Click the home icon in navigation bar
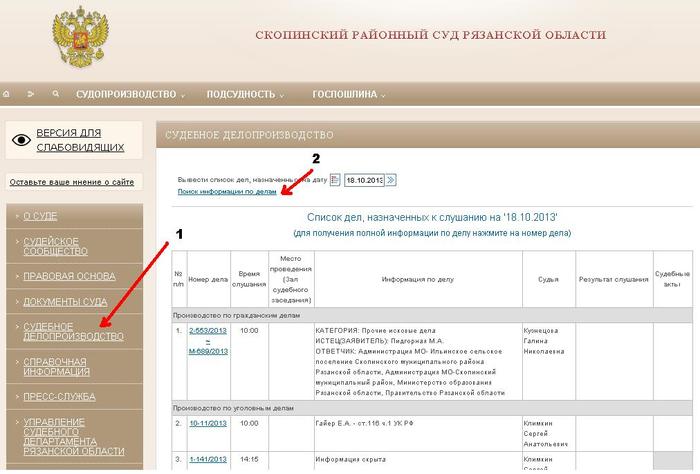The image size is (700, 474). pos(6,94)
